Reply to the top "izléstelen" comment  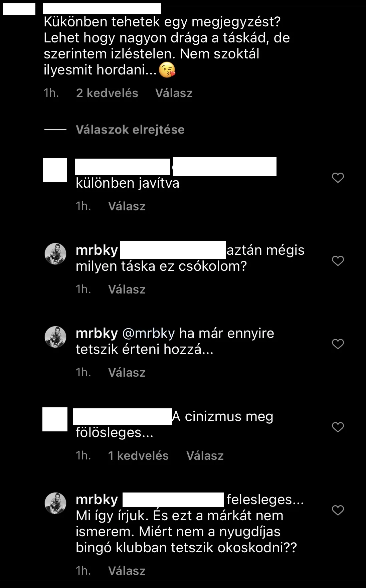(174, 93)
